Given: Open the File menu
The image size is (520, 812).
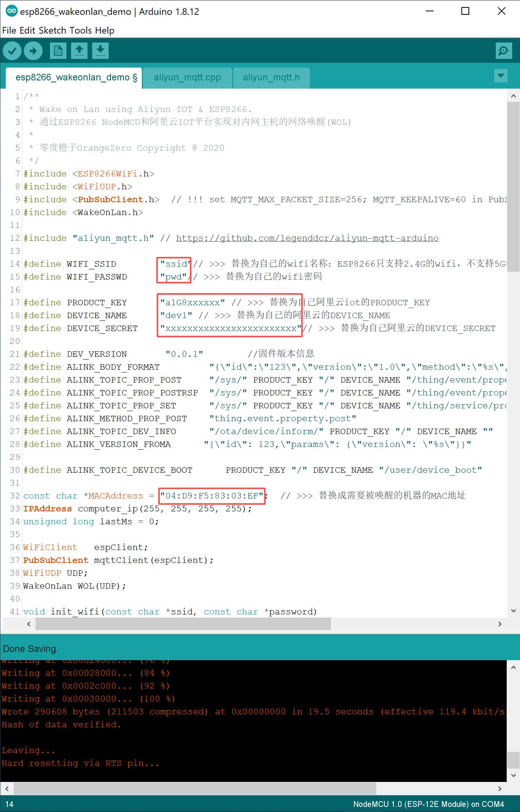Looking at the screenshot, I should [9, 30].
